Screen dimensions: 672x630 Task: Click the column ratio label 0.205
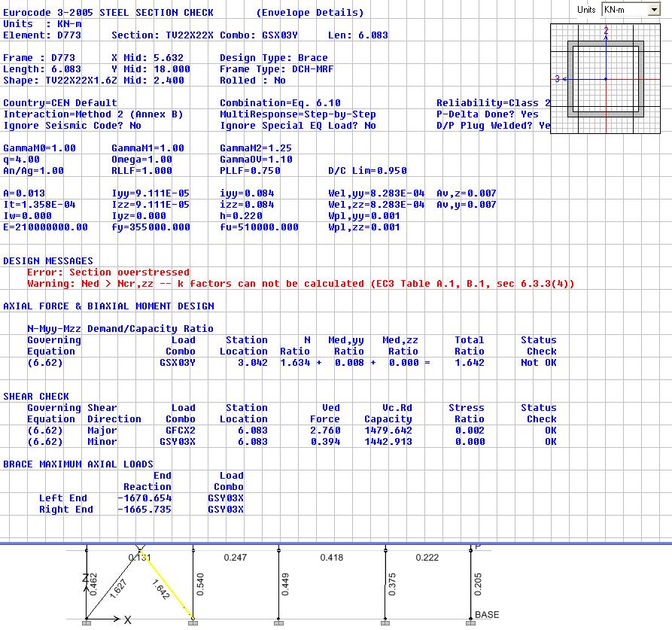point(478,584)
